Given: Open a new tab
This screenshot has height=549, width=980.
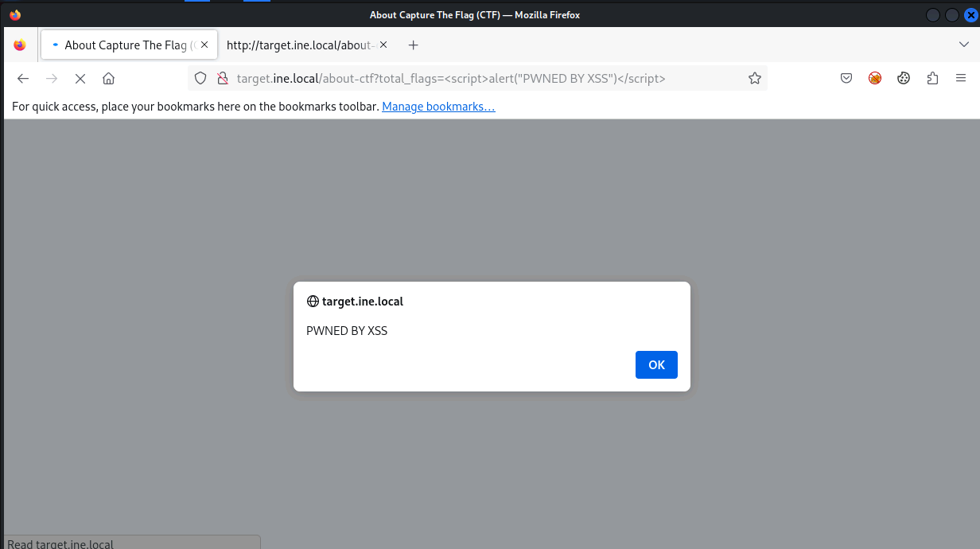Looking at the screenshot, I should tap(413, 45).
